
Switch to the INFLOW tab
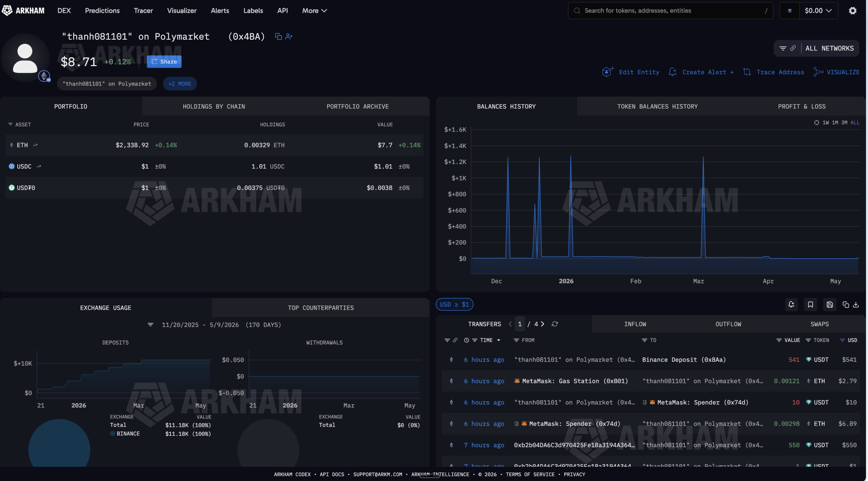[635, 324]
